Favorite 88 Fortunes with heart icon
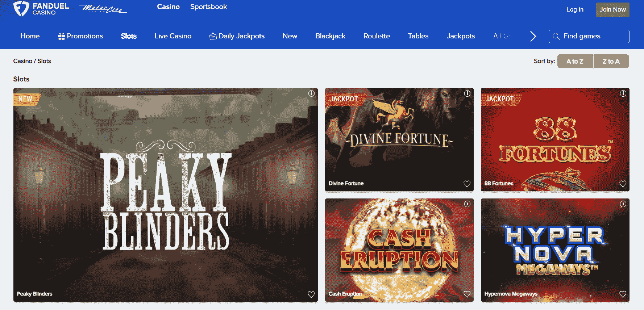Viewport: 644px width, 310px height. [623, 184]
